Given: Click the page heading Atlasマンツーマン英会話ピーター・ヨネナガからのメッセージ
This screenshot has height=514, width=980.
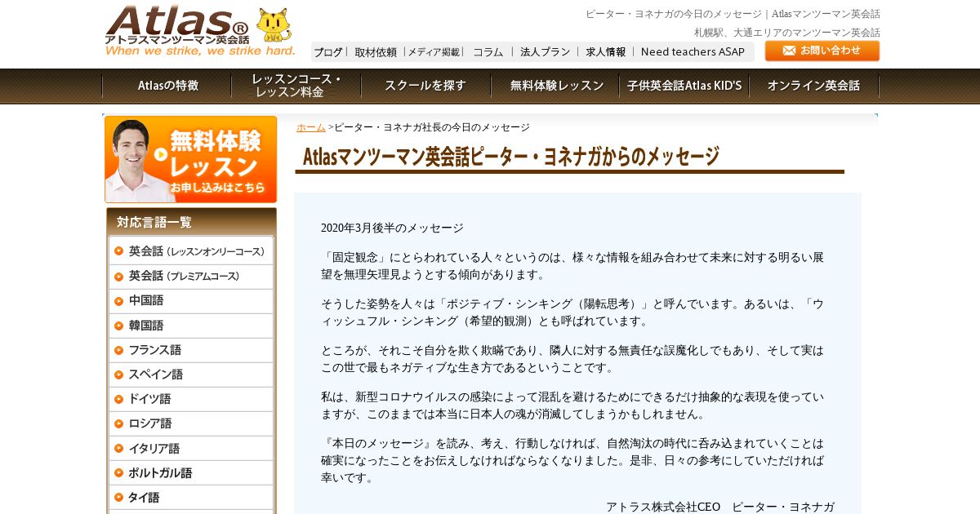Looking at the screenshot, I should tap(511, 156).
